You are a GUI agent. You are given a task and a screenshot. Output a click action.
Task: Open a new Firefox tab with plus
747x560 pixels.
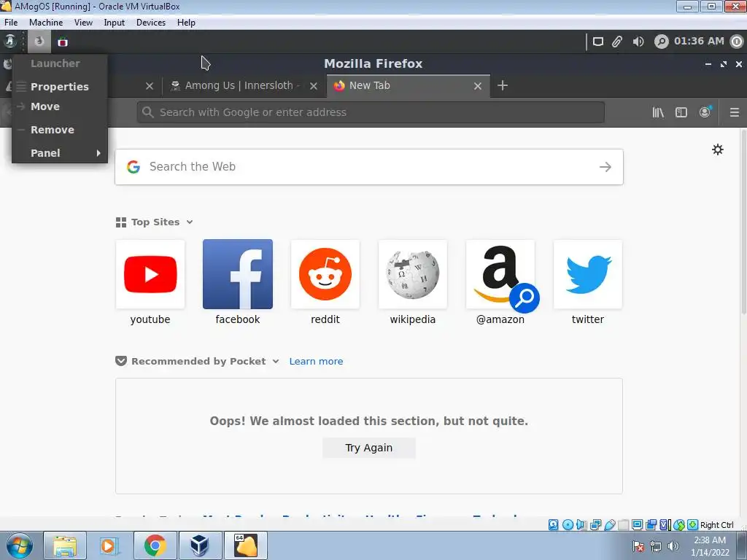pyautogui.click(x=502, y=86)
